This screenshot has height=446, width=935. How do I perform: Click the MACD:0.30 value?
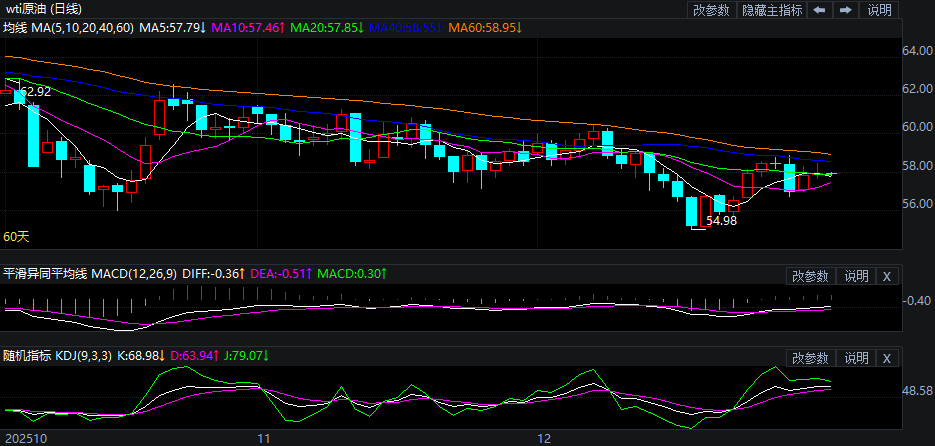click(352, 274)
